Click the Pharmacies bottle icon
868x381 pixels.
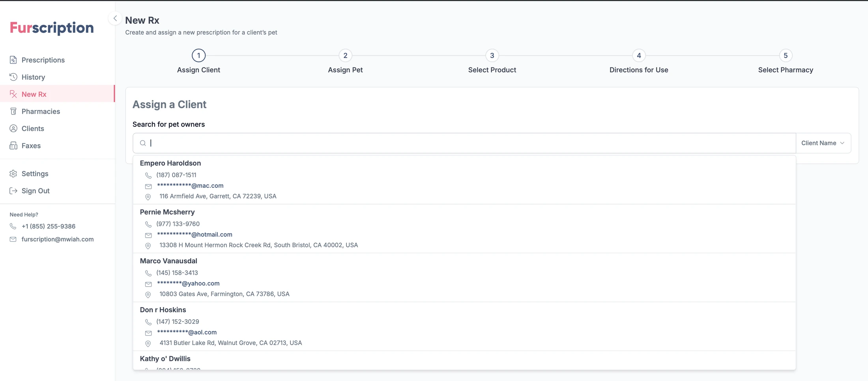13,111
